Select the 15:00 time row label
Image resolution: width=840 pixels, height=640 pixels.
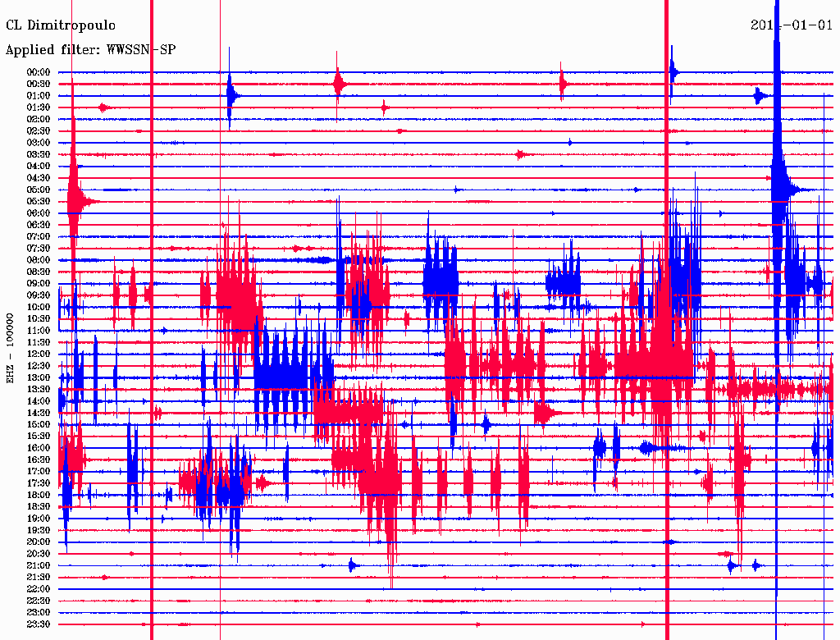[x=39, y=424]
